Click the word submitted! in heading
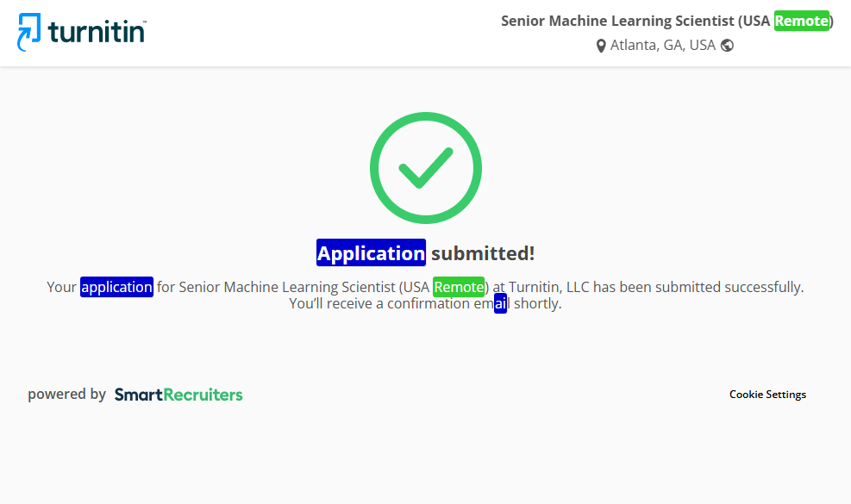The height and width of the screenshot is (504, 851). pyautogui.click(x=483, y=253)
